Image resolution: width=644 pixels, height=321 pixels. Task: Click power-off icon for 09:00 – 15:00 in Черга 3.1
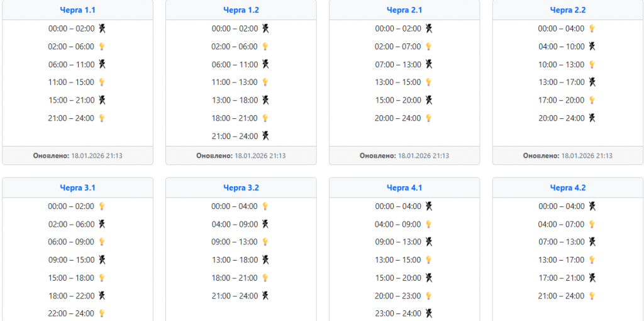[x=102, y=259]
